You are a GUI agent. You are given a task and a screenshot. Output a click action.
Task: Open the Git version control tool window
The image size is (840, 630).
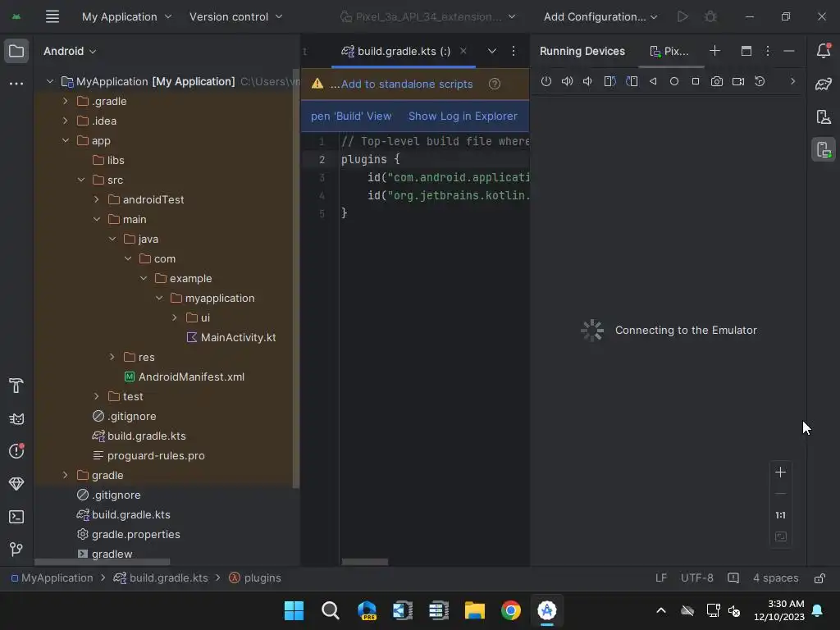point(16,549)
